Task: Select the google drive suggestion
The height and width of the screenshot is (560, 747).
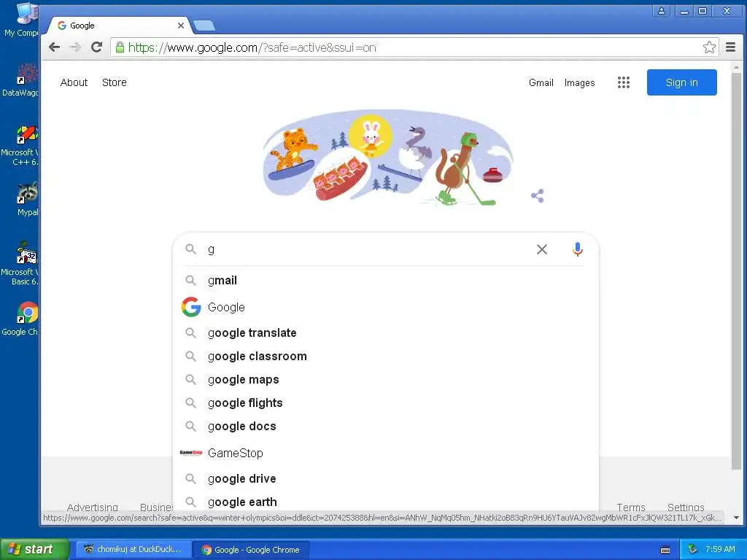Action: pos(385,478)
